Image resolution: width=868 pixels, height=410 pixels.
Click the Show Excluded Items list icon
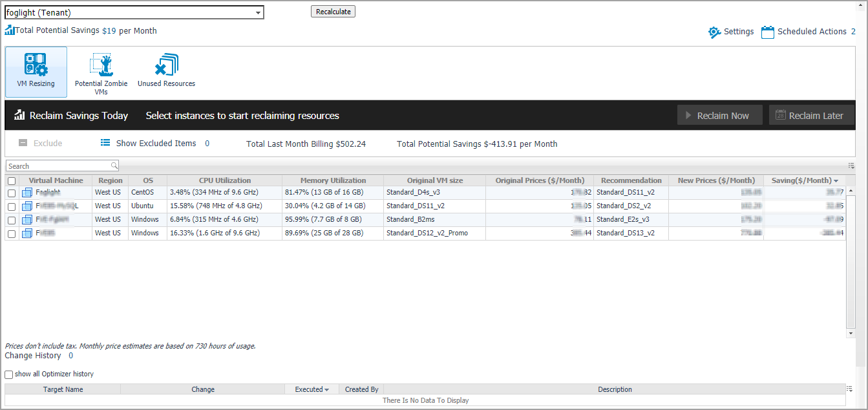(x=105, y=143)
